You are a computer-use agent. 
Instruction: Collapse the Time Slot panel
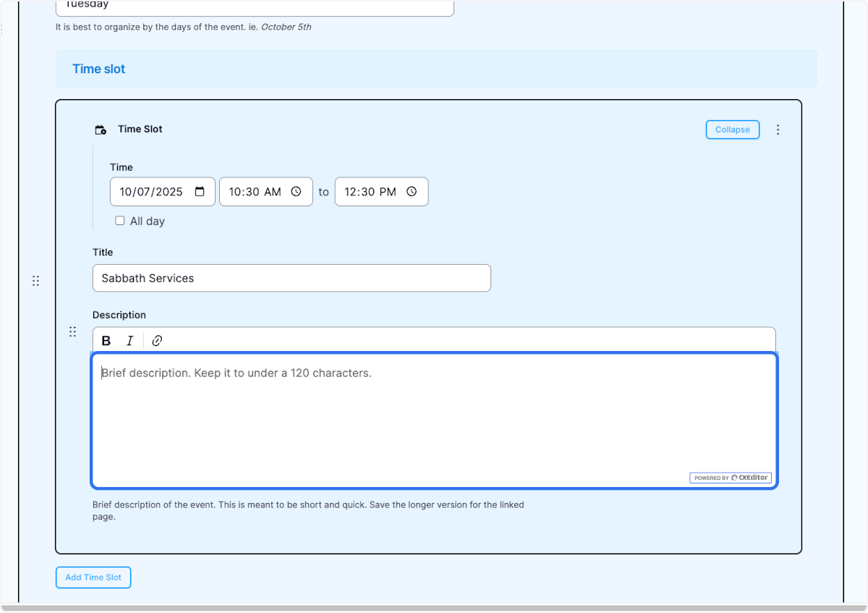pos(733,130)
